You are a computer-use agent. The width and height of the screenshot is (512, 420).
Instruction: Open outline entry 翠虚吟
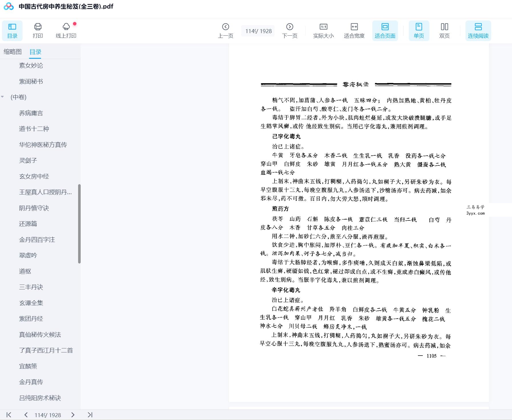click(x=28, y=255)
